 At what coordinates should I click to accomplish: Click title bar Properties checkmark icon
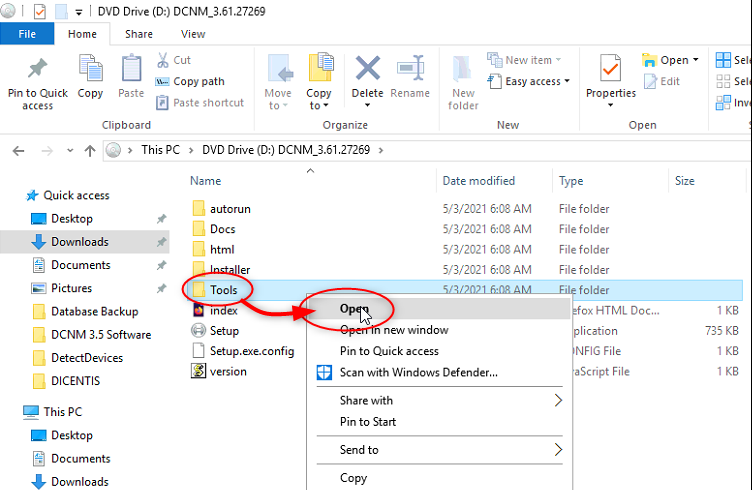tap(40, 11)
